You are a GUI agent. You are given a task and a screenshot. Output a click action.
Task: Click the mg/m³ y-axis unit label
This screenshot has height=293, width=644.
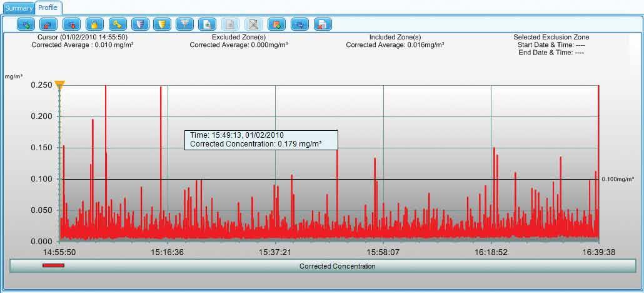(14, 76)
